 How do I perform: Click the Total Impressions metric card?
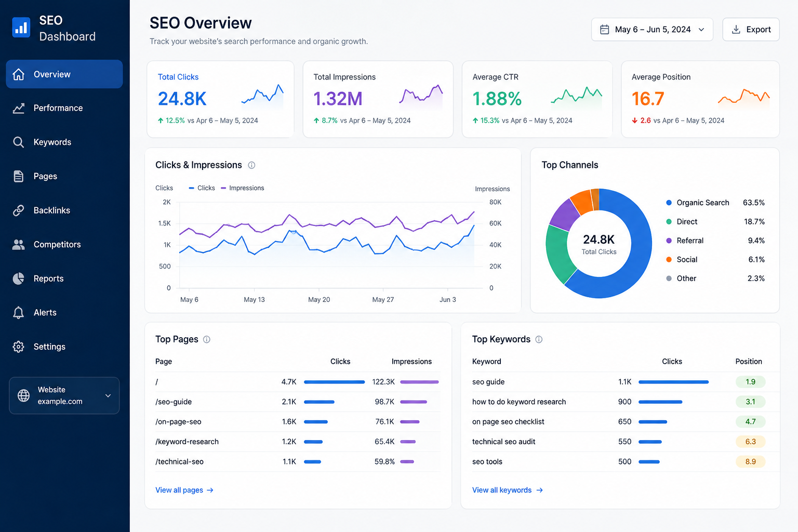[378, 99]
